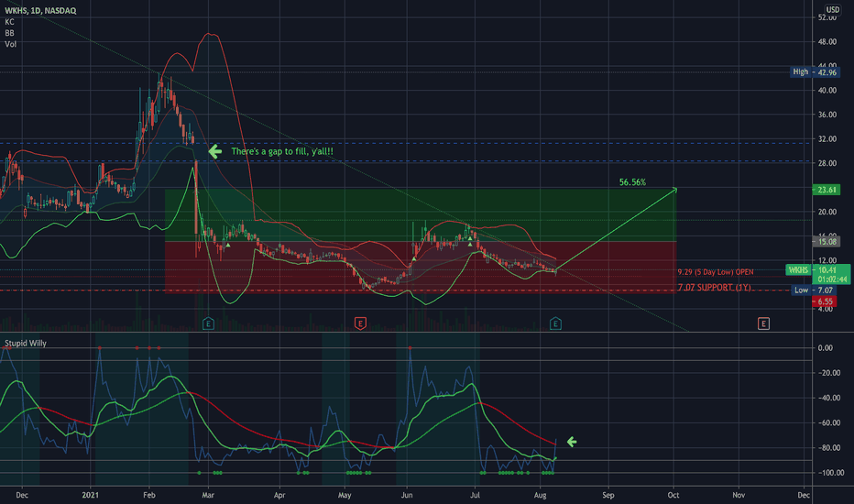
Task: Click the Oct label on time axis
Action: [673, 495]
